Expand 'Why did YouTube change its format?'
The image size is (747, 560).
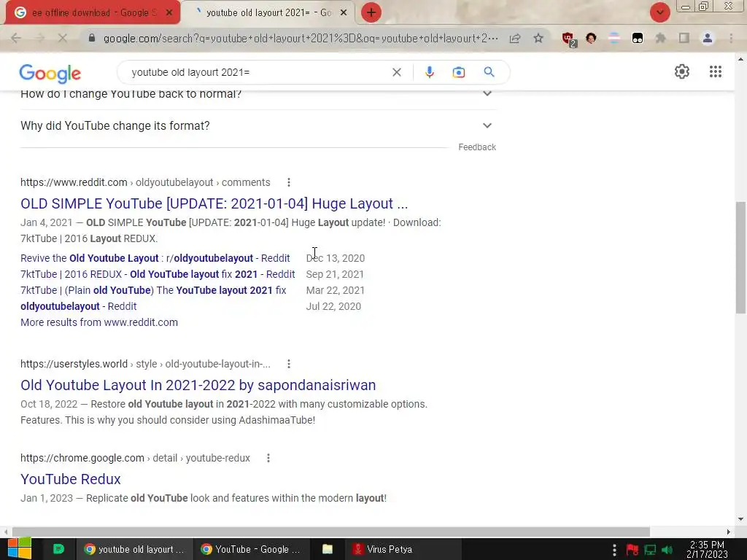[x=258, y=125]
